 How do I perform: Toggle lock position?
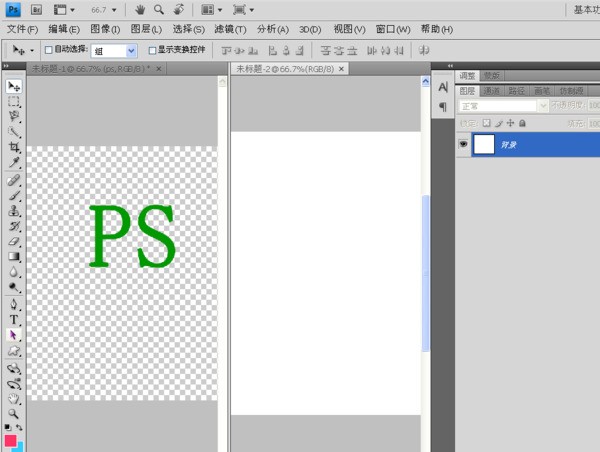click(510, 123)
